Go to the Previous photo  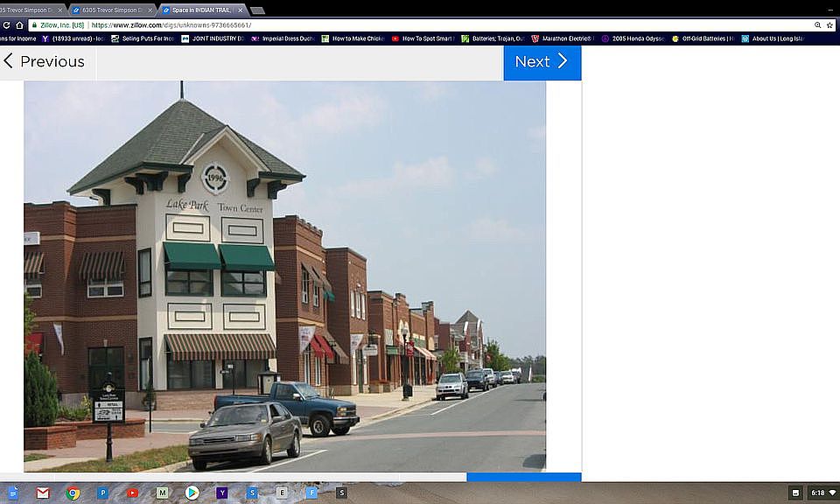(x=45, y=61)
